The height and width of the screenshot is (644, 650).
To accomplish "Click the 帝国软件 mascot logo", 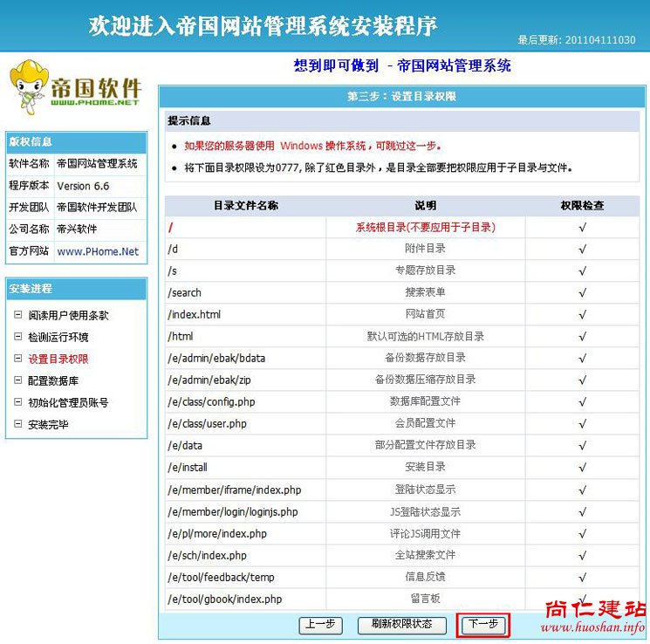I will pos(75,85).
